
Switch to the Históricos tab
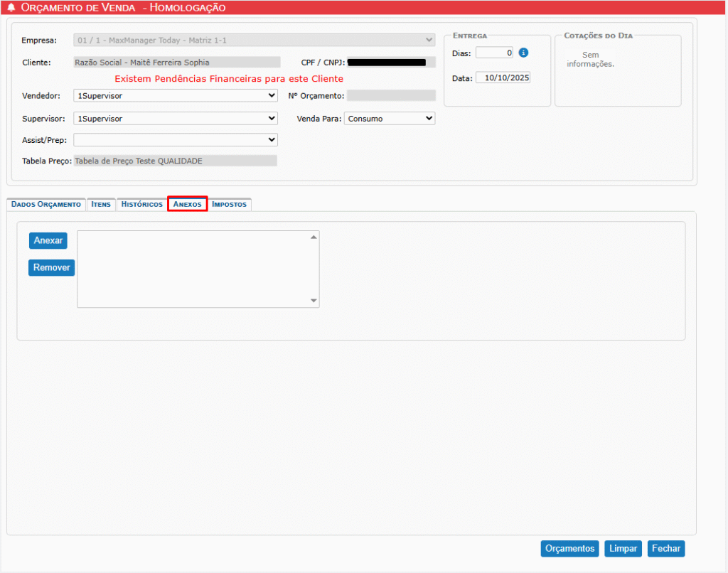coord(142,204)
